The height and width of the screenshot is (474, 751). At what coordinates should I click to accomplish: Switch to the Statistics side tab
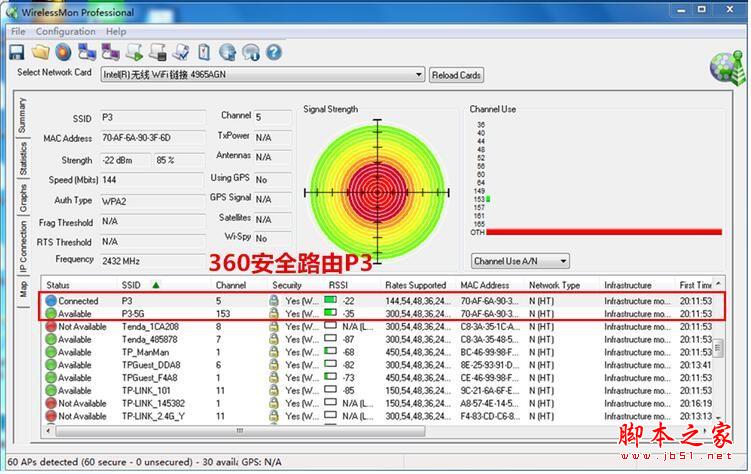tap(23, 158)
